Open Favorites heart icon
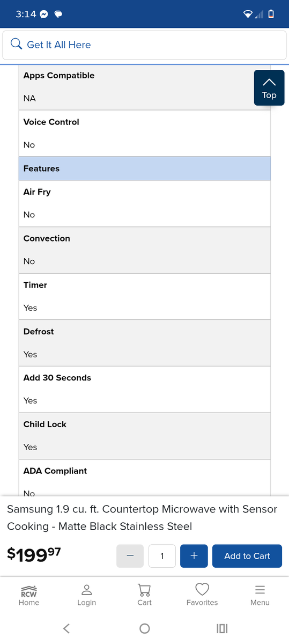This screenshot has width=289, height=644. [x=202, y=590]
